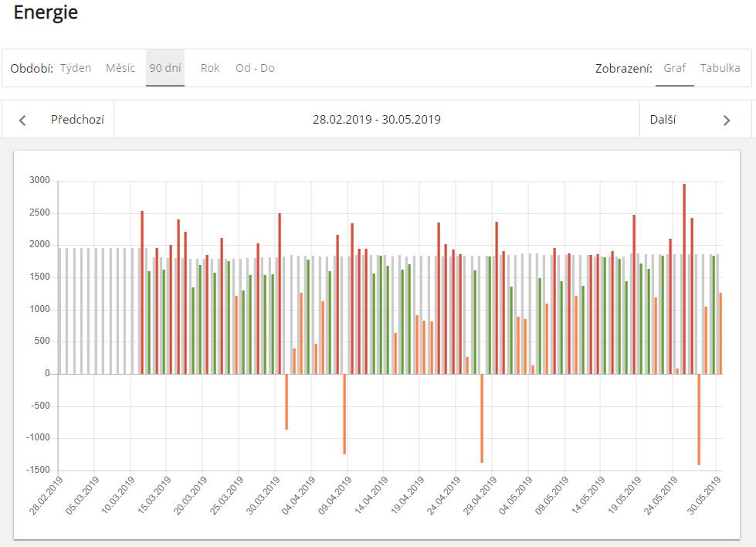Switch period to Rok
The width and height of the screenshot is (756, 547).
click(210, 68)
